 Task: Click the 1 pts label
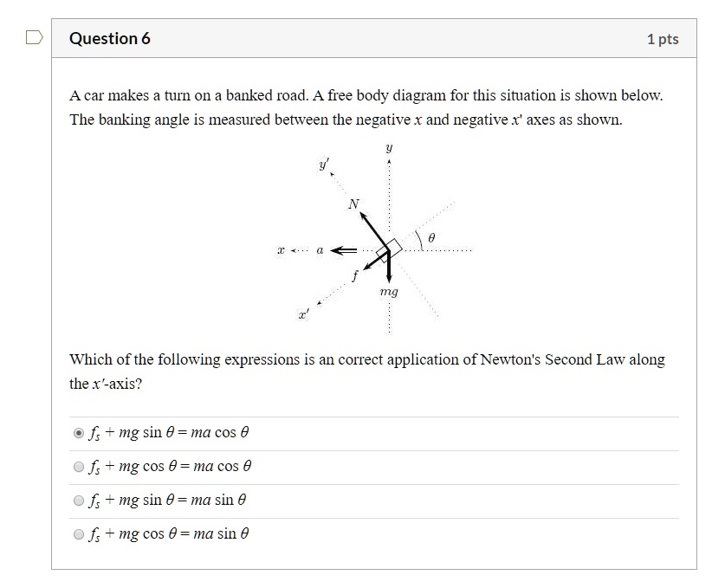tap(665, 38)
